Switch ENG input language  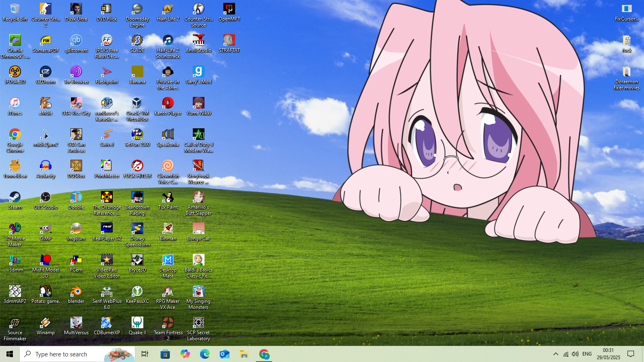(587, 354)
